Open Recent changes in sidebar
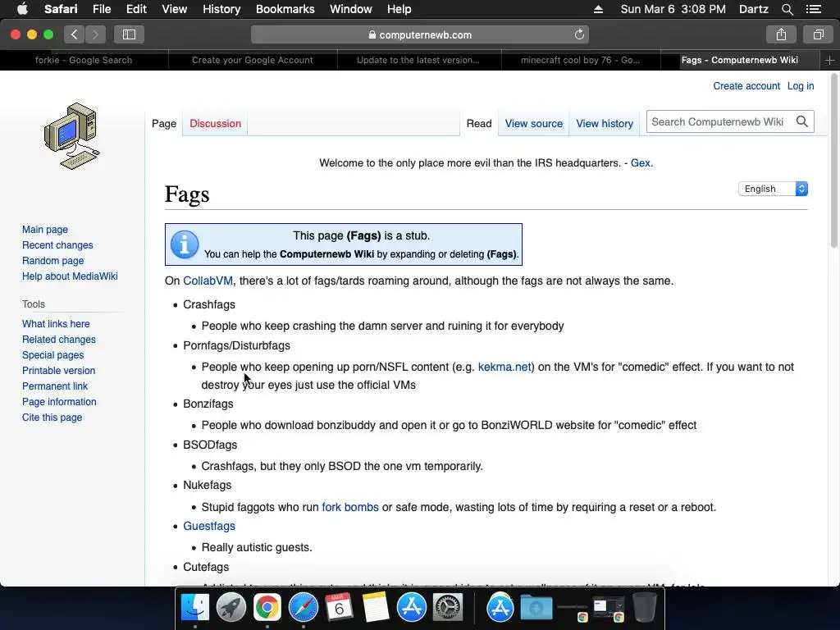This screenshot has height=630, width=840. point(57,244)
